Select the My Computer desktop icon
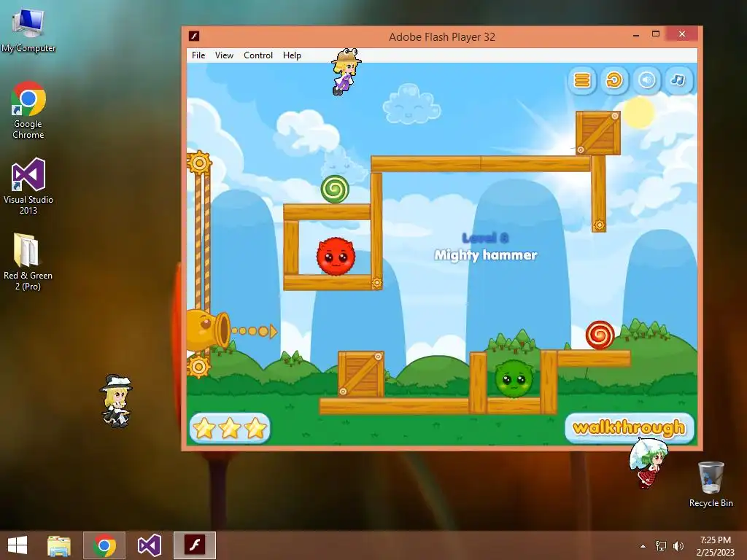The height and width of the screenshot is (560, 747). pyautogui.click(x=28, y=31)
